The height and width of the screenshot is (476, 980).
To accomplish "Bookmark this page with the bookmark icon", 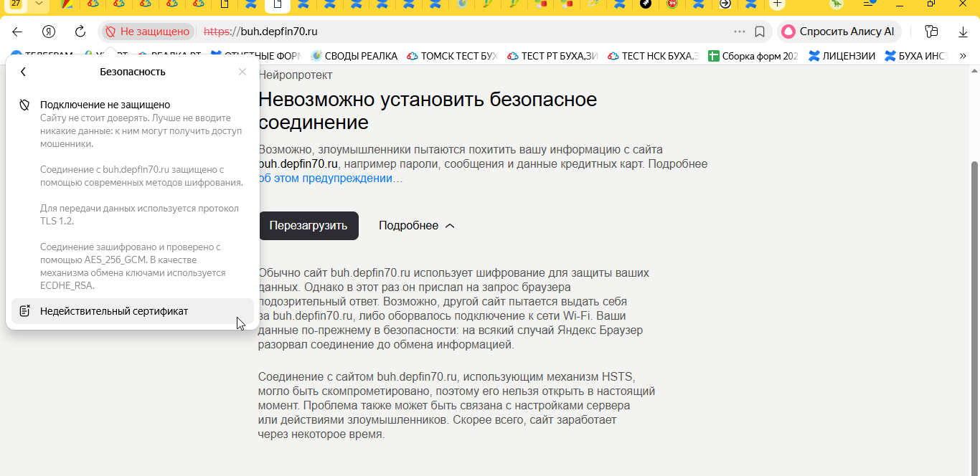I will (x=760, y=32).
